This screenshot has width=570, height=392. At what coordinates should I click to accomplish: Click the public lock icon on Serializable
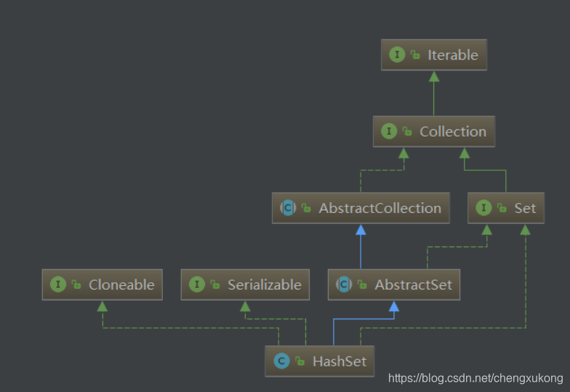click(x=215, y=284)
